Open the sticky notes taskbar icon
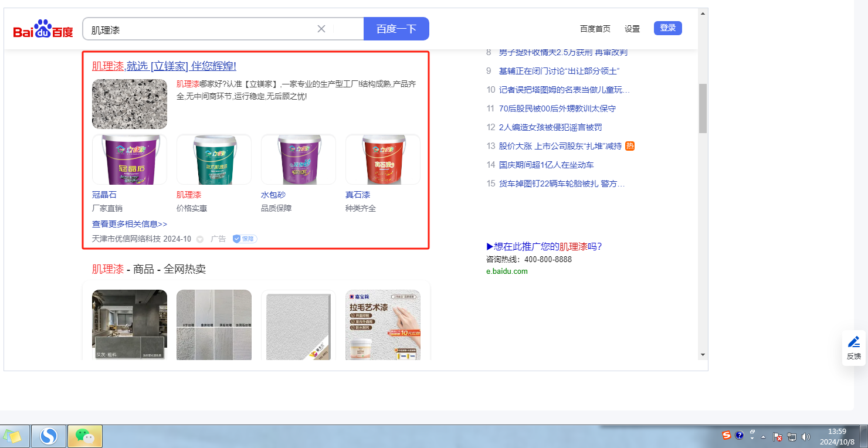 tap(12, 436)
